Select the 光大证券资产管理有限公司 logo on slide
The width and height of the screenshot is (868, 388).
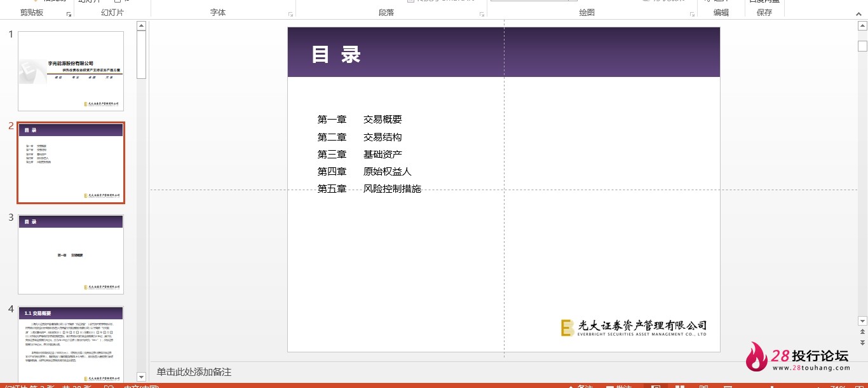(x=634, y=328)
